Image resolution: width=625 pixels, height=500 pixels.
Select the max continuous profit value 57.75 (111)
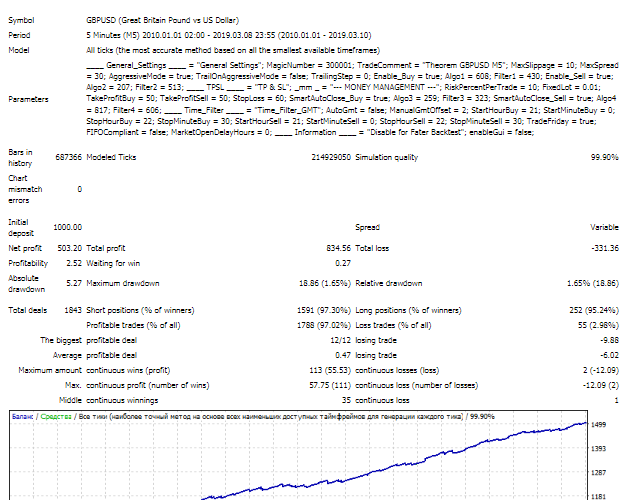[330, 386]
